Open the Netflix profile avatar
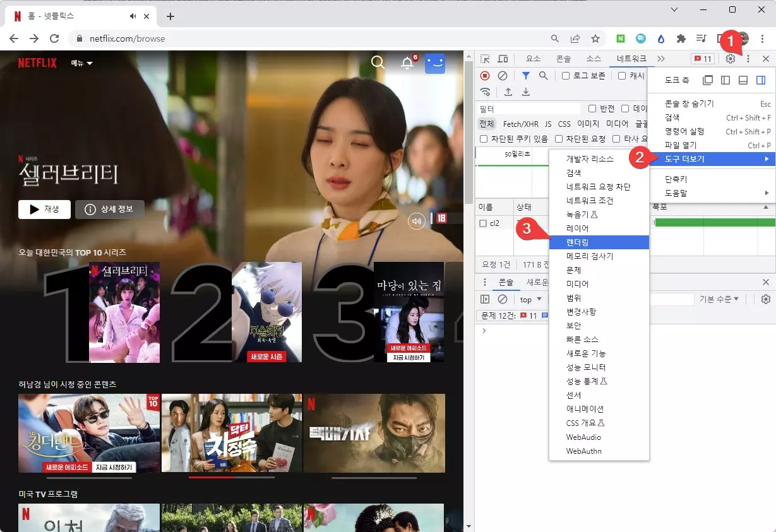The width and height of the screenshot is (776, 532). click(435, 63)
